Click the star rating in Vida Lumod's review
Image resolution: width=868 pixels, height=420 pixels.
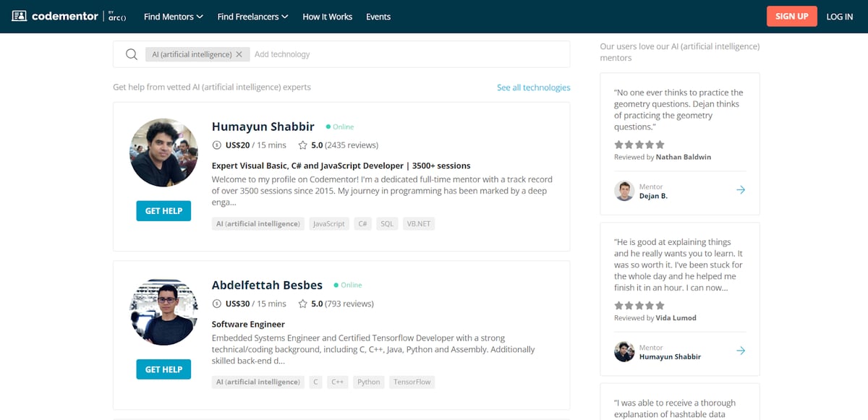point(639,306)
